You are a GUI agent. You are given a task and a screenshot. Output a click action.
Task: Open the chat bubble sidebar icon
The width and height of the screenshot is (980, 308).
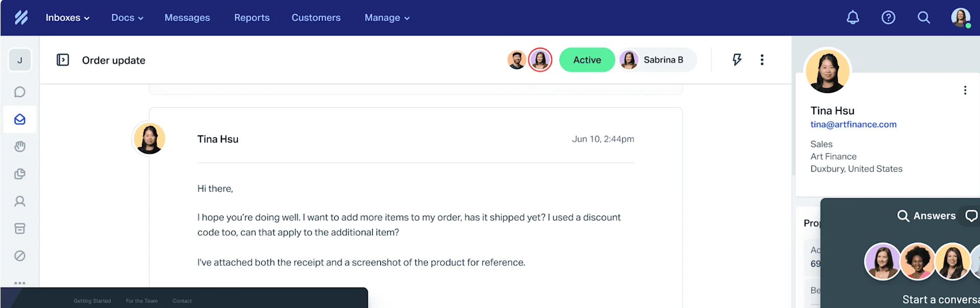click(20, 92)
